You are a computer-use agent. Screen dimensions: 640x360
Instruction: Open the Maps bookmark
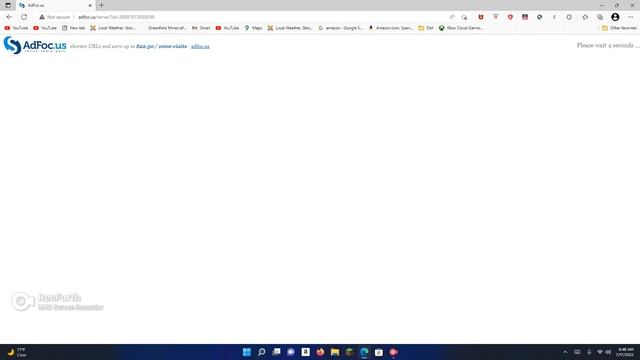pos(253,28)
